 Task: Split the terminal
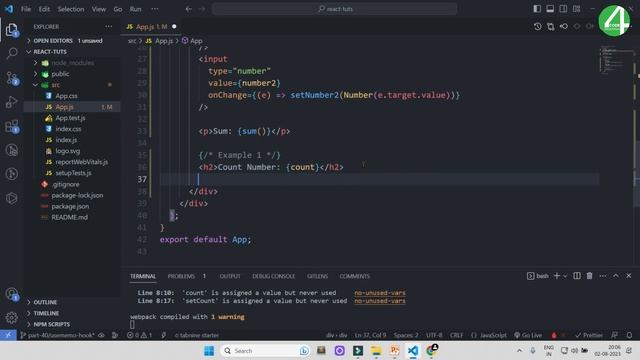(577, 276)
